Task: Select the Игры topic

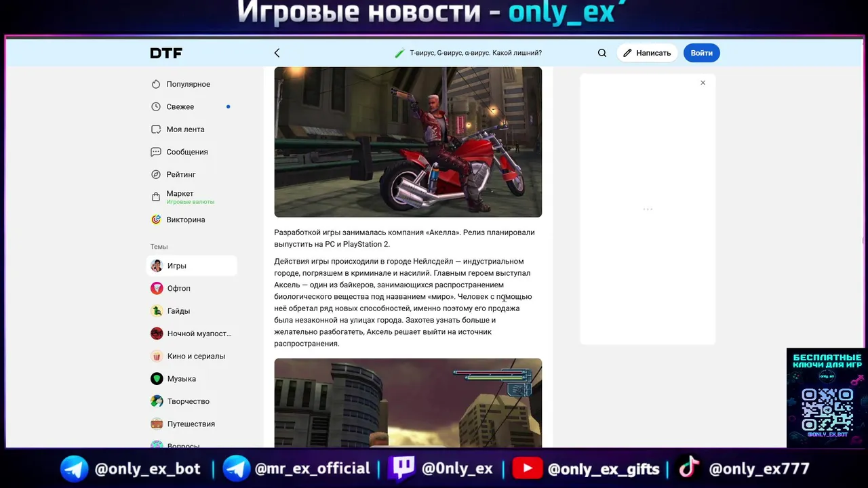Action: coord(192,266)
